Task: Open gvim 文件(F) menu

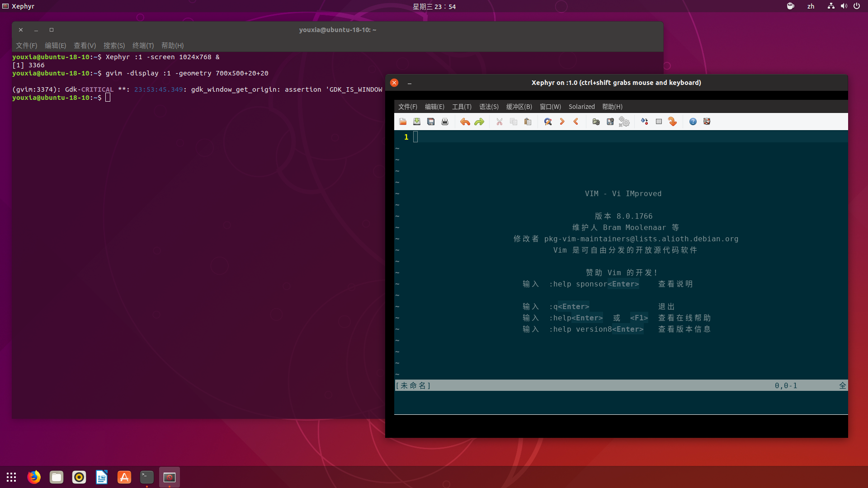Action: point(408,107)
